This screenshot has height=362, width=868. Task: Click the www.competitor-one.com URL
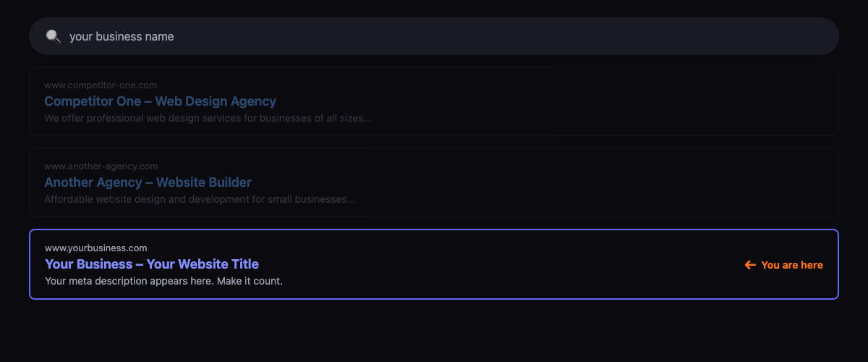point(101,85)
